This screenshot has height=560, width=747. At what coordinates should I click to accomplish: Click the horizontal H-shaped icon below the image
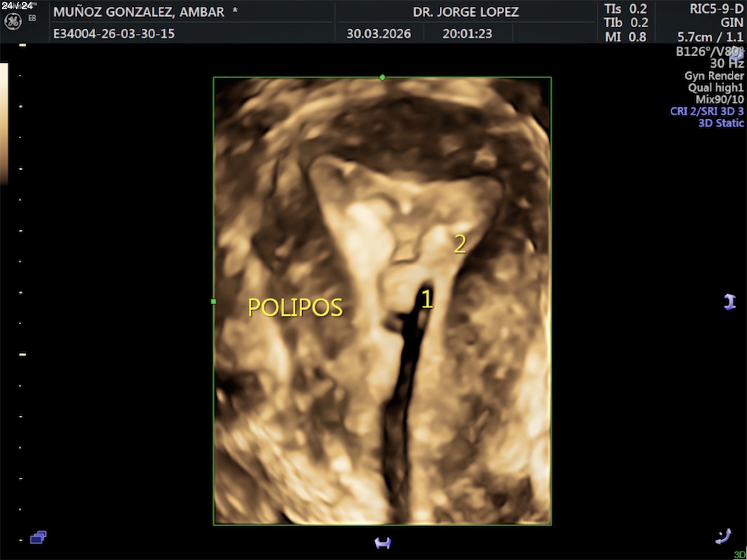click(382, 543)
